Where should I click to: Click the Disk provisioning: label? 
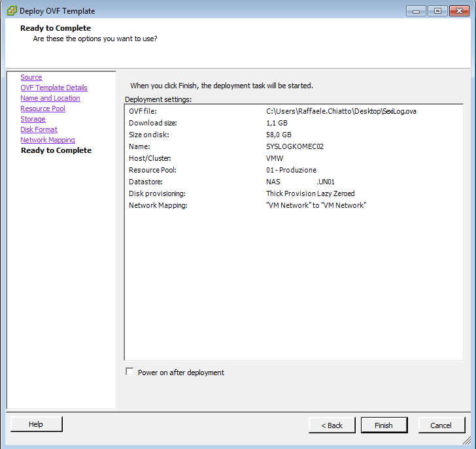pos(157,193)
